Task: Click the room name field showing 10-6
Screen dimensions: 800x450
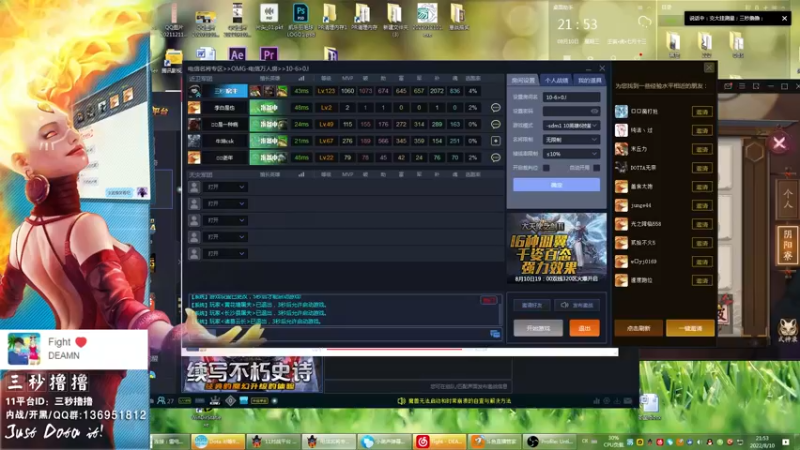Action: 571,97
